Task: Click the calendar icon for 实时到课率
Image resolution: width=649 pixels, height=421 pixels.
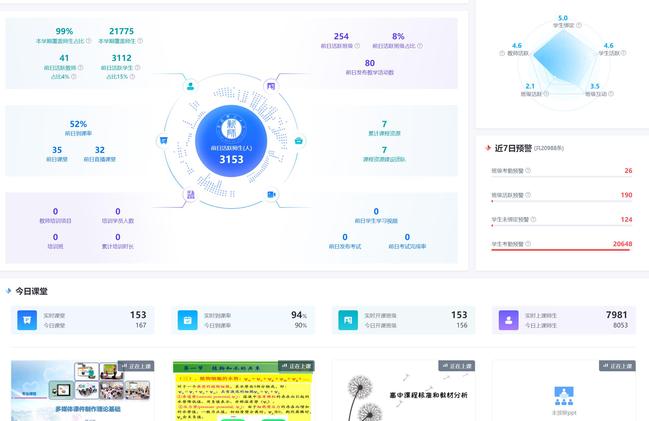Action: tap(187, 320)
